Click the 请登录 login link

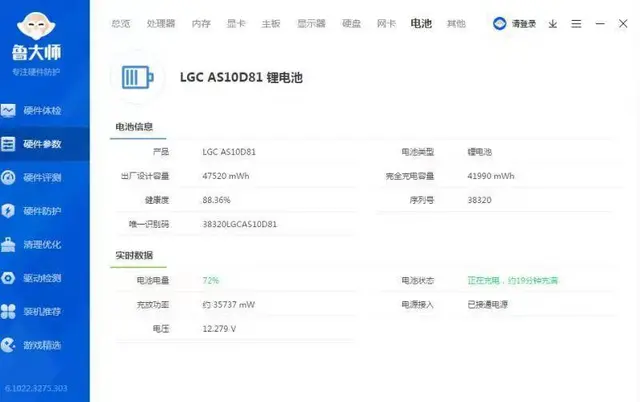pos(524,24)
